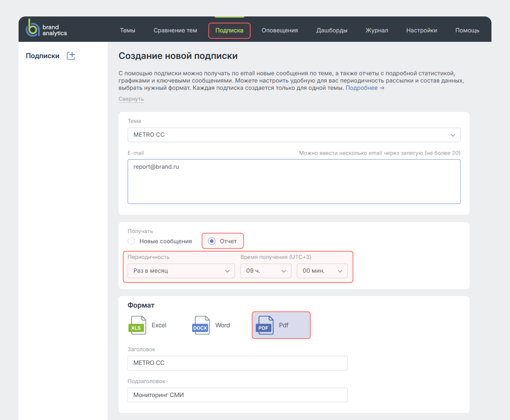
Task: Click the Заголовок input field
Action: tap(237, 363)
